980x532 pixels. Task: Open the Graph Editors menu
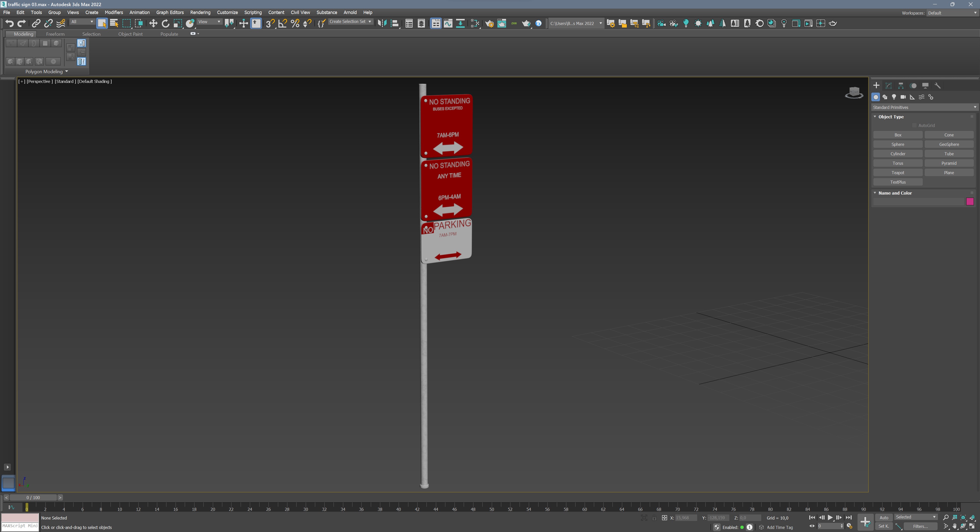[170, 12]
